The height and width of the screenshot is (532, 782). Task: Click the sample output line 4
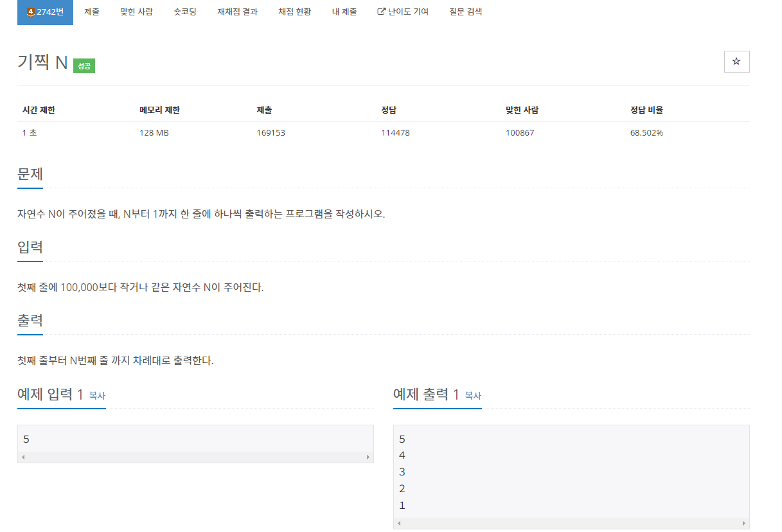pos(402,456)
